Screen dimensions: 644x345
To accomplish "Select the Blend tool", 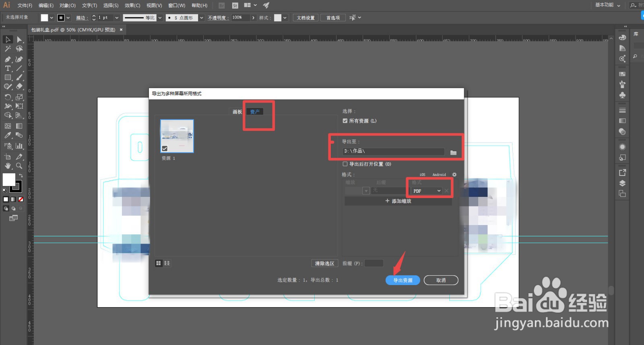I will coord(19,135).
